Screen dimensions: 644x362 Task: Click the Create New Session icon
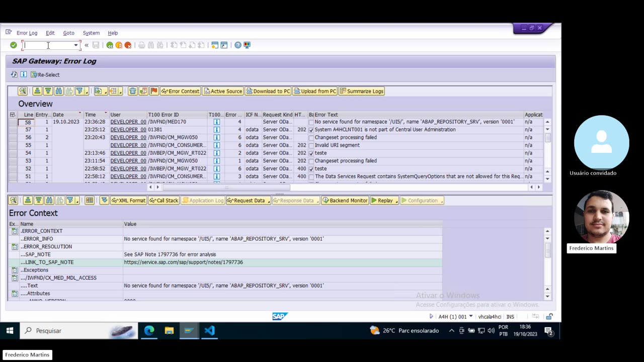click(215, 45)
